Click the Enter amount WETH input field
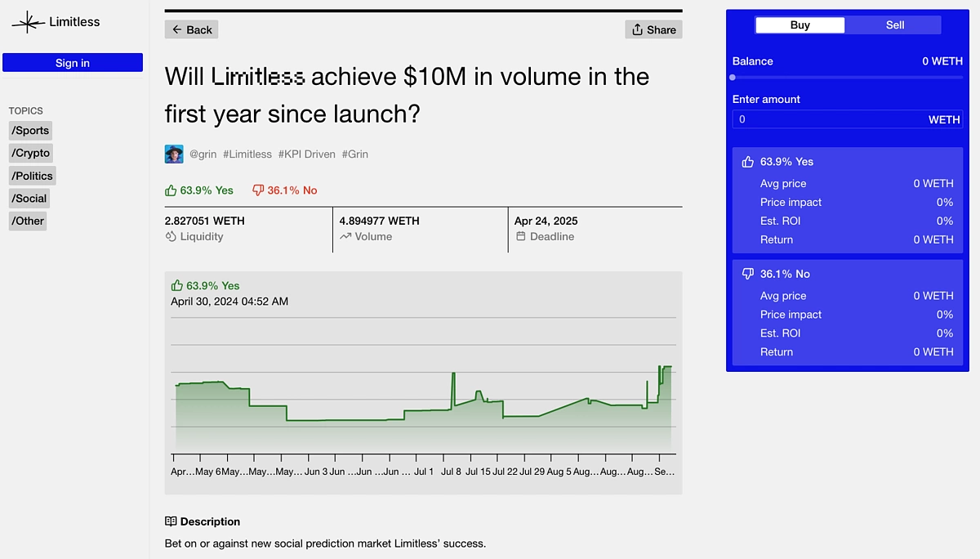This screenshot has width=980, height=559. pyautogui.click(x=848, y=119)
